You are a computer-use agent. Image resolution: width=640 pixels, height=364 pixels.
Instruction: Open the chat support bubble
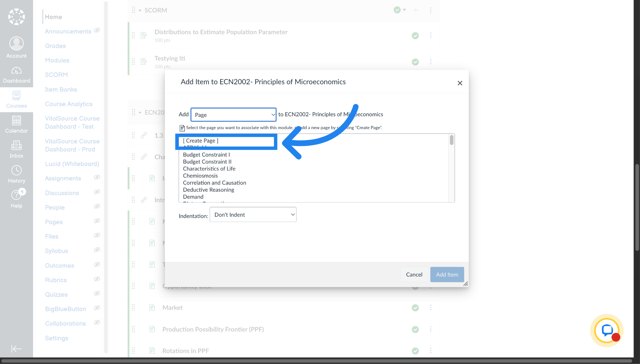[x=607, y=331]
